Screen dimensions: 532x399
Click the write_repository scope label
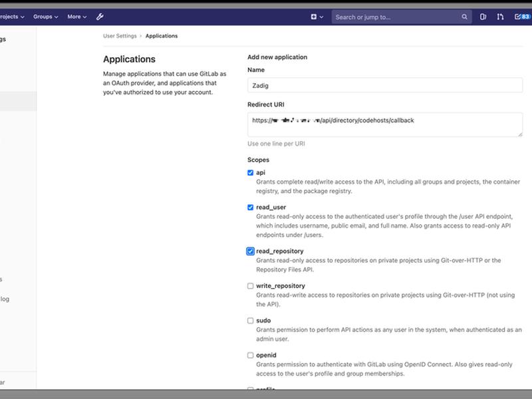(x=281, y=286)
